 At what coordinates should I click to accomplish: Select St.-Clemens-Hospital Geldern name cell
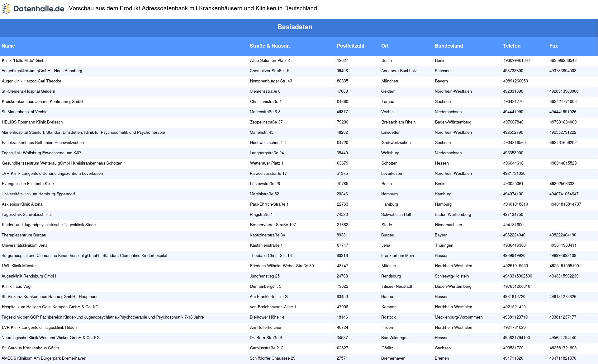[x=28, y=91]
